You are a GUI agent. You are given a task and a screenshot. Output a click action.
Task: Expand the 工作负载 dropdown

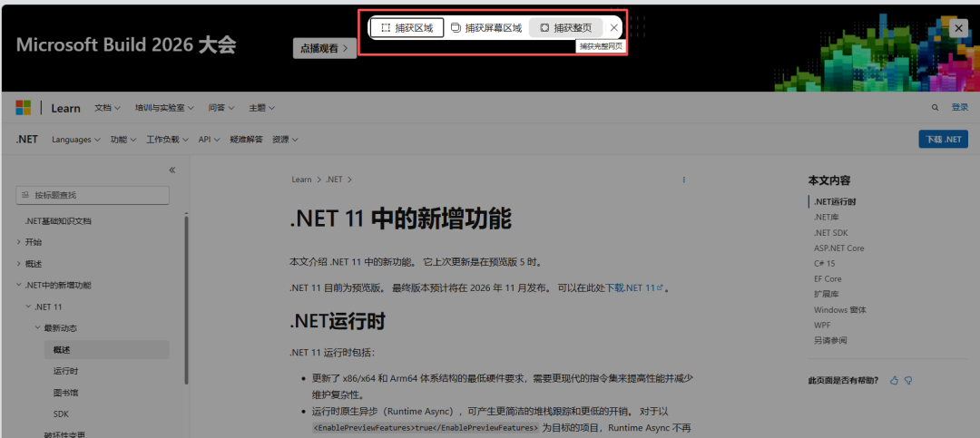[x=168, y=140]
